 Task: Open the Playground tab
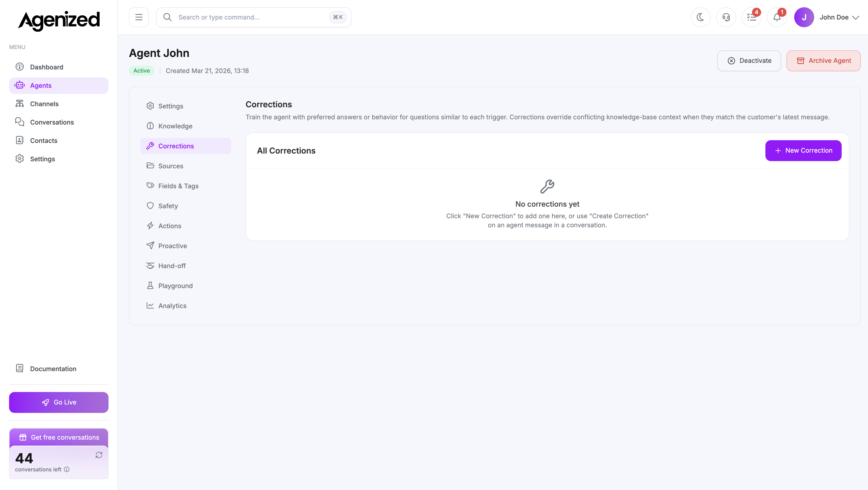point(175,286)
